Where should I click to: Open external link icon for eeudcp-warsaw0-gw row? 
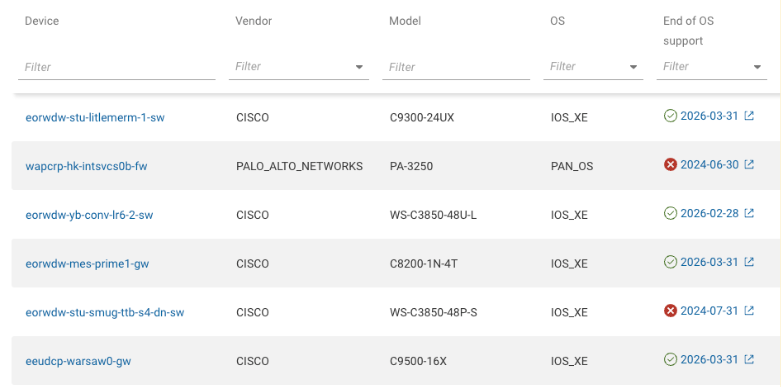(749, 359)
